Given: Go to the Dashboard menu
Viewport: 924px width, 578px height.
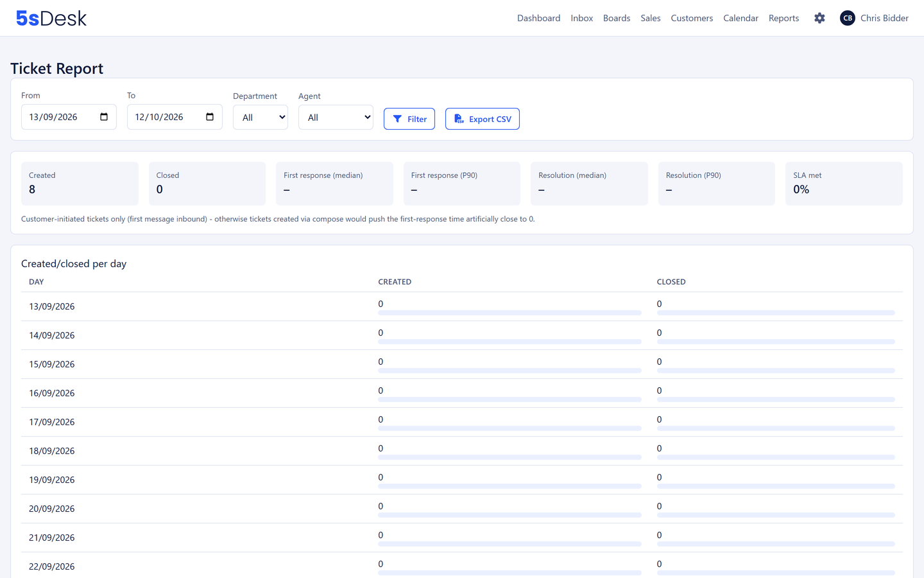Looking at the screenshot, I should (538, 18).
